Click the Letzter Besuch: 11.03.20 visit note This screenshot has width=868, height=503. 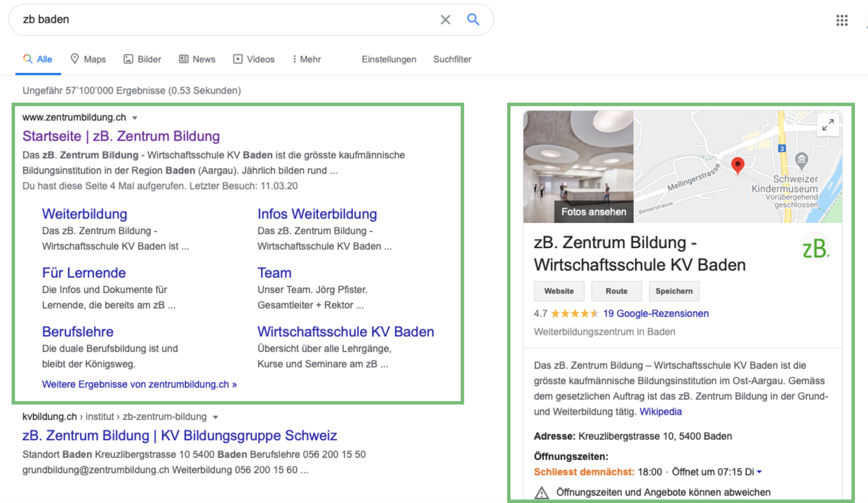point(243,186)
